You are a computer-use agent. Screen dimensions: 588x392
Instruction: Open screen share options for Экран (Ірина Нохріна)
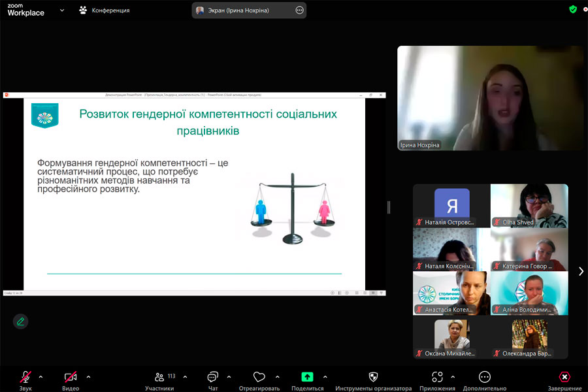[x=299, y=10]
